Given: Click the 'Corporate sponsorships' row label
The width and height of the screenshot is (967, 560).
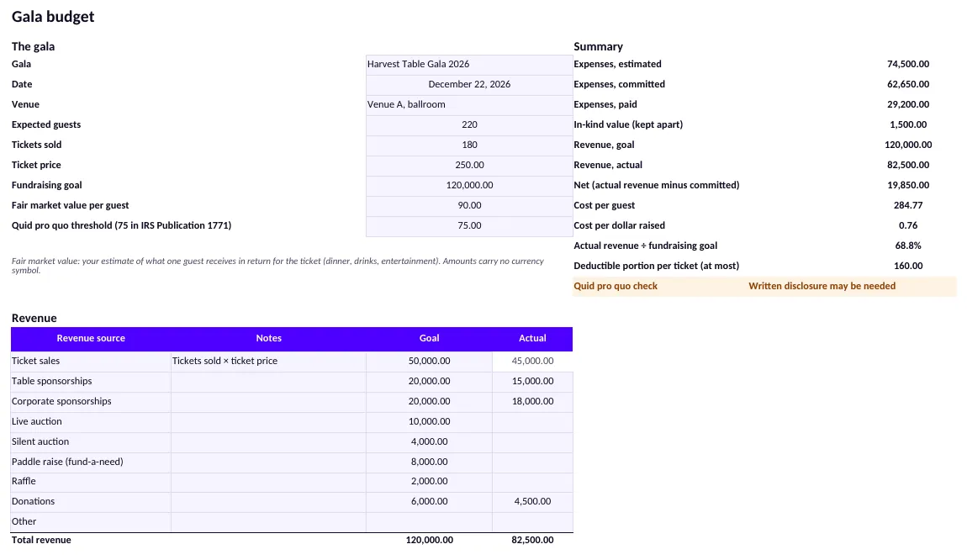Looking at the screenshot, I should pos(61,401).
